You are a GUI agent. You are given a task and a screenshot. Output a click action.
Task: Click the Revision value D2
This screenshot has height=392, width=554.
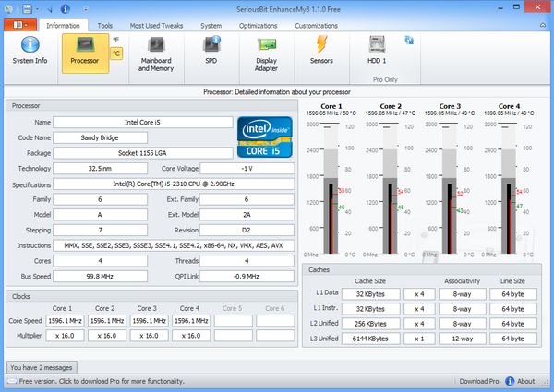247,230
